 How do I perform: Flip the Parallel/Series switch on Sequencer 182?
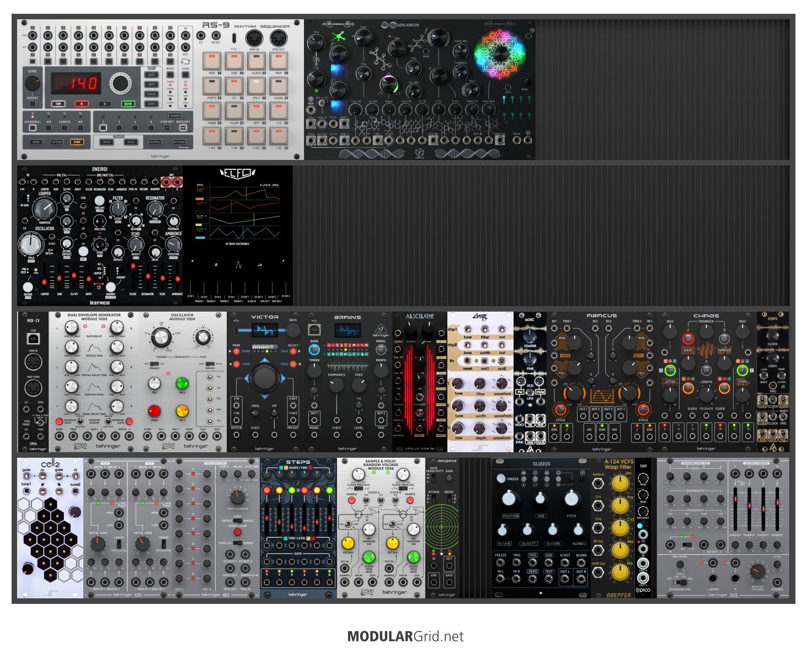[238, 543]
